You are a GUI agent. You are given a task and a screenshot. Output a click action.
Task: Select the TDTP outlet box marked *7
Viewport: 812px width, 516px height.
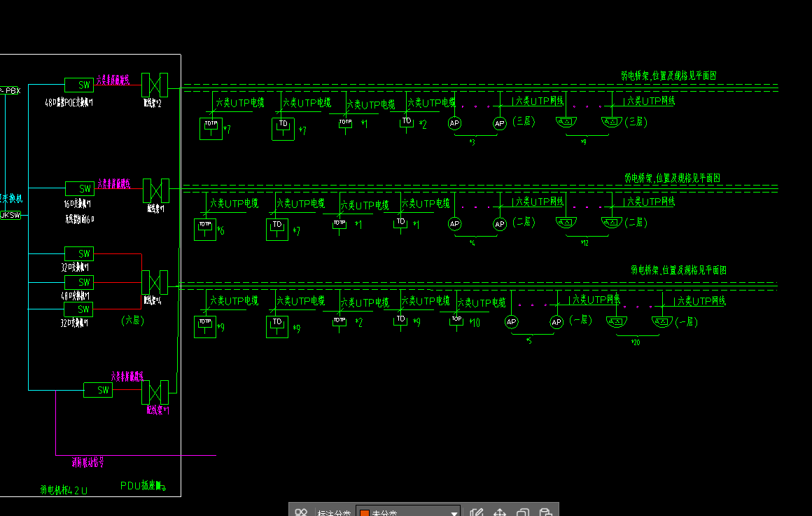tap(211, 129)
